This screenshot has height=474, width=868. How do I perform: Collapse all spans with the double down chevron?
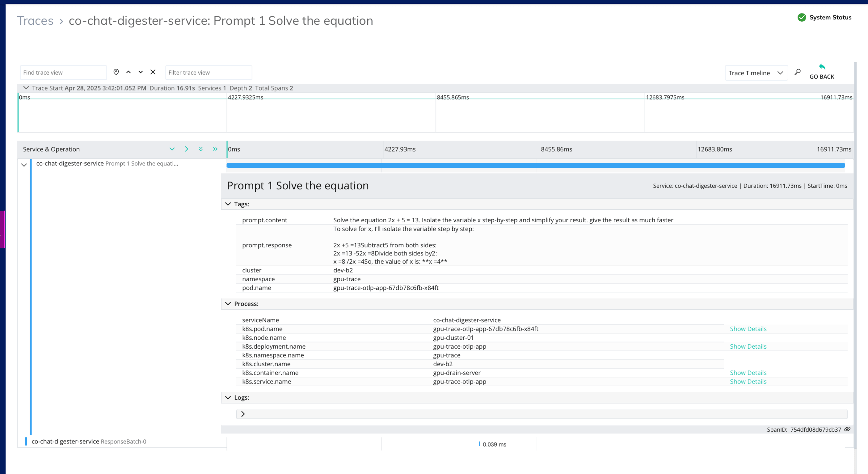pyautogui.click(x=201, y=149)
